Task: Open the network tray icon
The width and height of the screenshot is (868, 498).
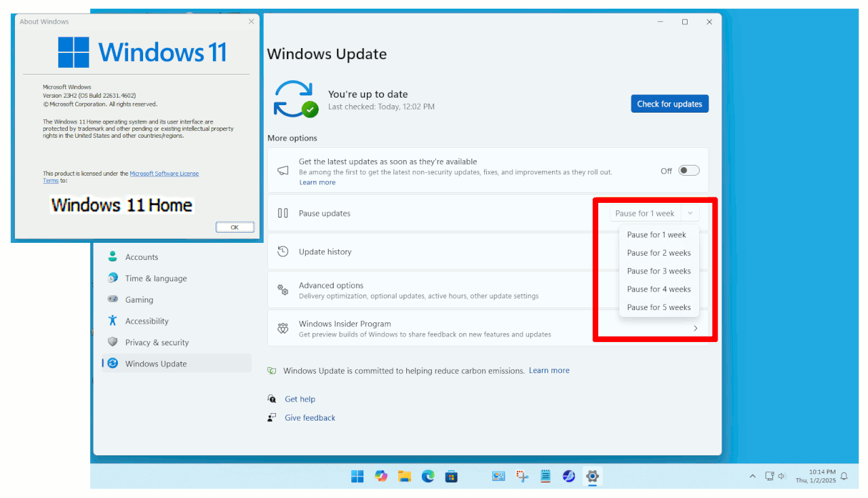Action: (770, 476)
